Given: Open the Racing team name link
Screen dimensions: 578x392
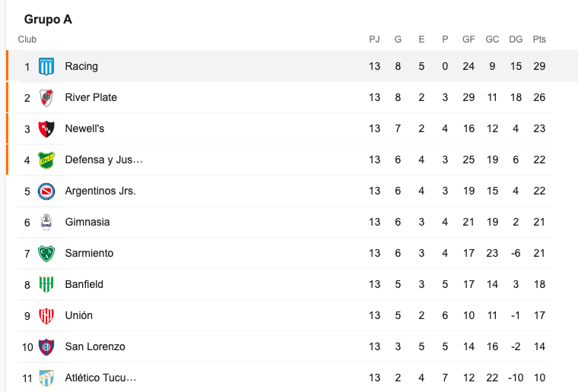Looking at the screenshot, I should (81, 66).
